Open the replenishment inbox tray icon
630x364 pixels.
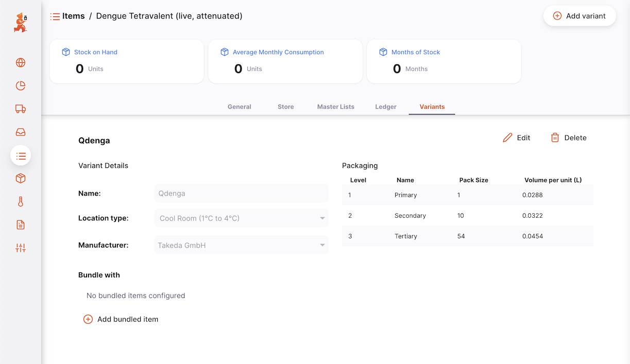pos(21,132)
